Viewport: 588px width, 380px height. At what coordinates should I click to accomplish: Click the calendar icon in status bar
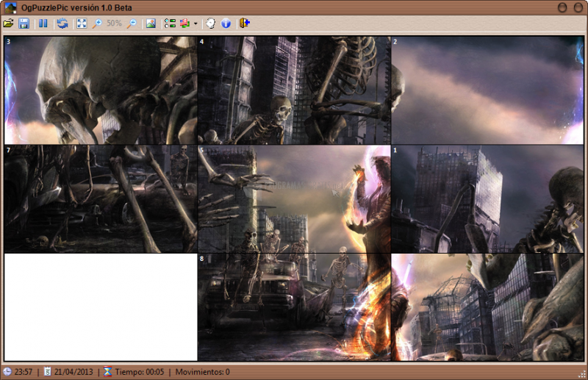coord(47,372)
